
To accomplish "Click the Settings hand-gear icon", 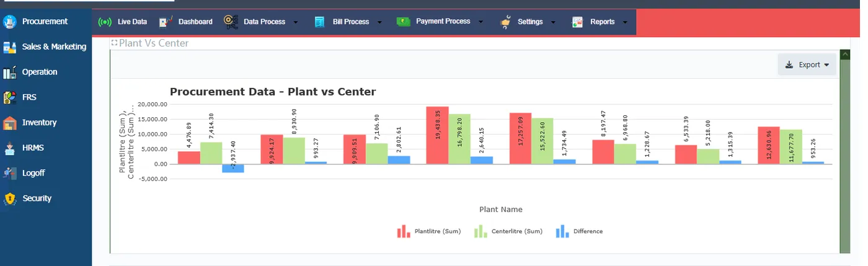I will [506, 22].
